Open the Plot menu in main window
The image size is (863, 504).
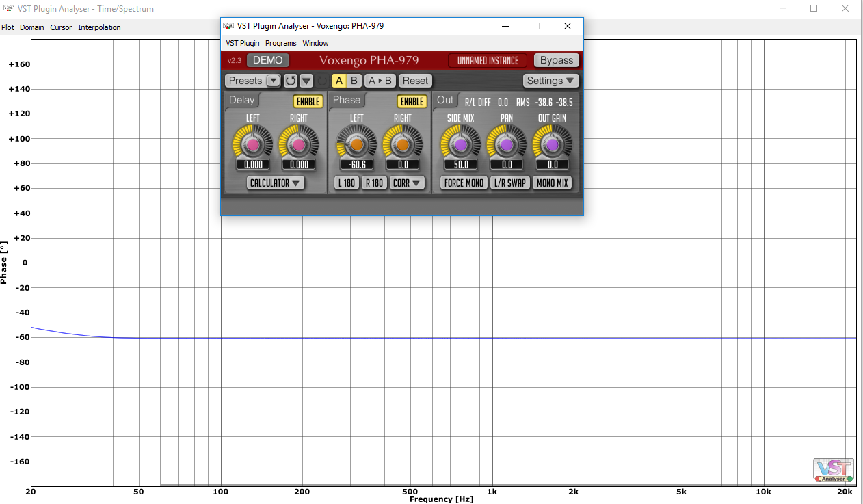pos(8,27)
